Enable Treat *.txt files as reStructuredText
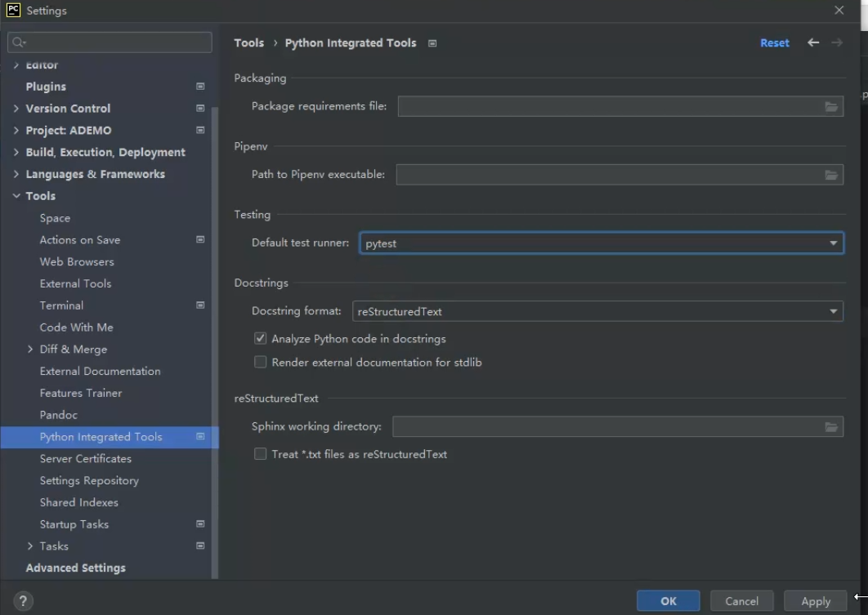 [260, 454]
